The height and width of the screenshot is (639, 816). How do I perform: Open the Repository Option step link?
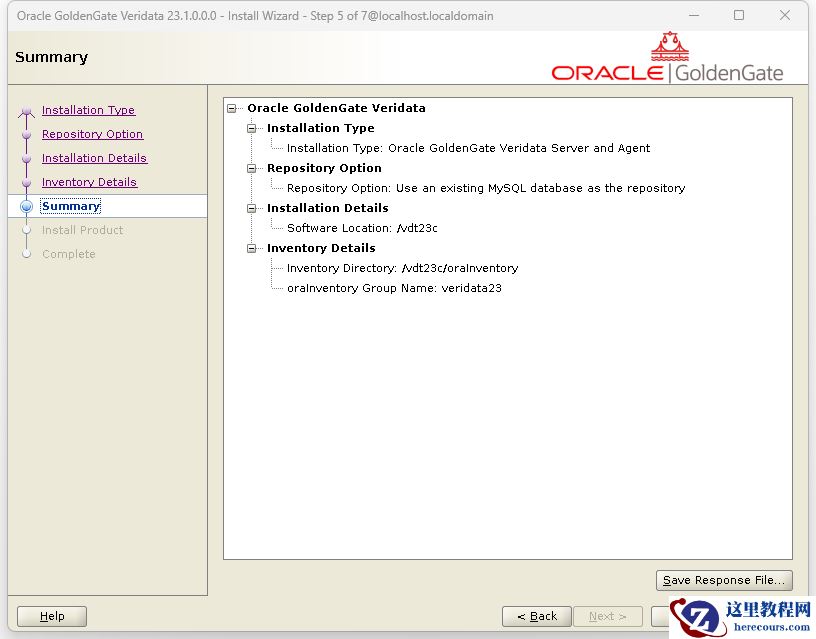point(93,134)
